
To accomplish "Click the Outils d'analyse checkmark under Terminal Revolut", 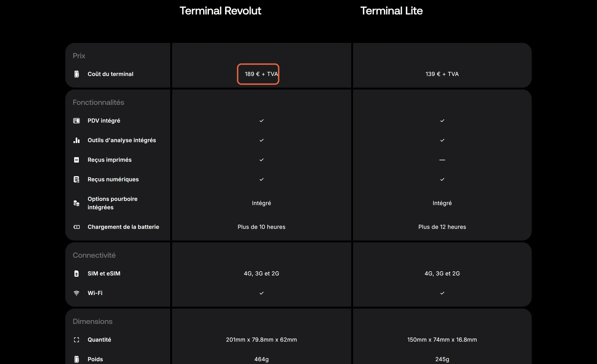I will click(261, 140).
